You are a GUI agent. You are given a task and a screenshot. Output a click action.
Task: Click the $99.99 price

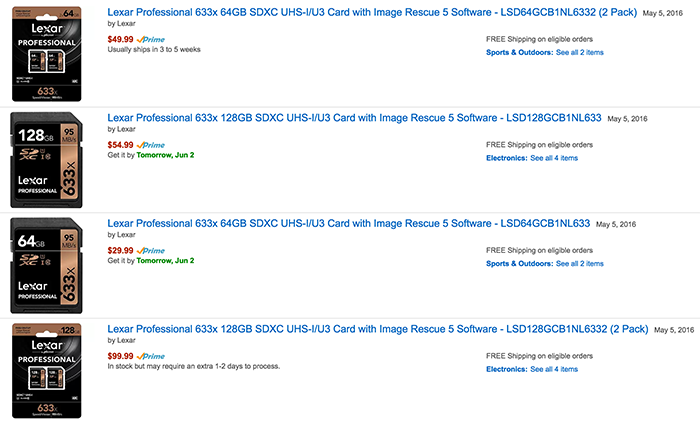click(121, 356)
